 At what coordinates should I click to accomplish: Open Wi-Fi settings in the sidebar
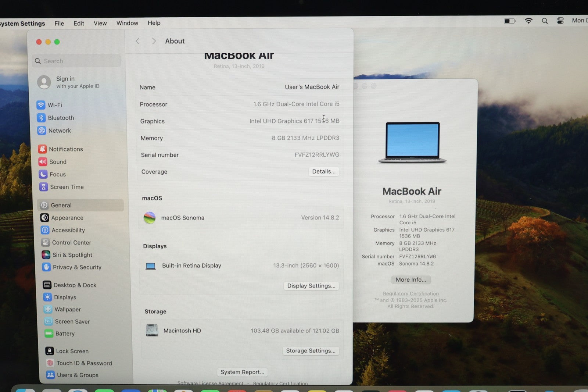[x=54, y=105]
